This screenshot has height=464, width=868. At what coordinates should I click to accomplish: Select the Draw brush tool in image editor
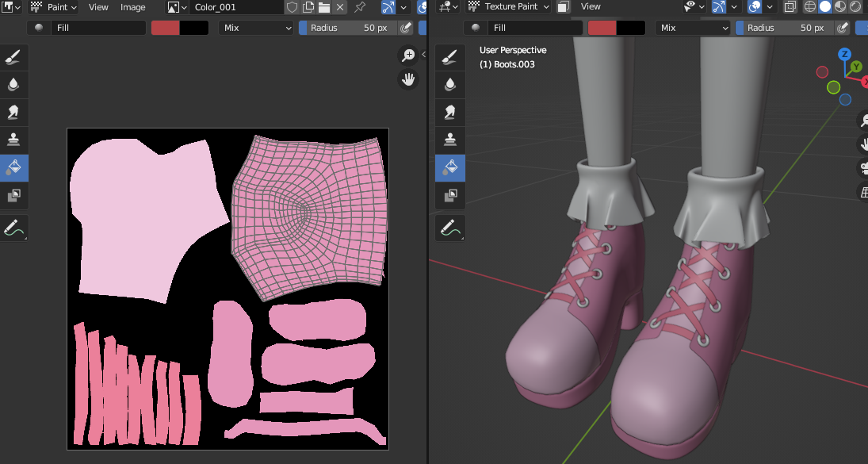[13, 56]
